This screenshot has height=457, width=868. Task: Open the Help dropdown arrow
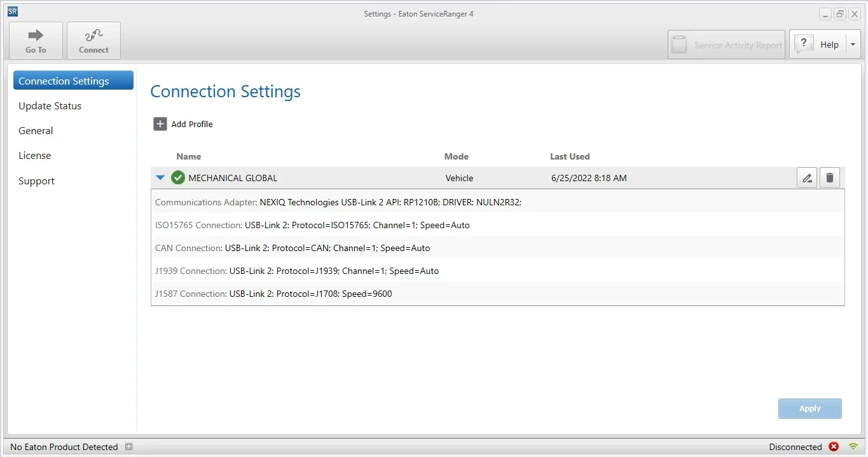(853, 44)
